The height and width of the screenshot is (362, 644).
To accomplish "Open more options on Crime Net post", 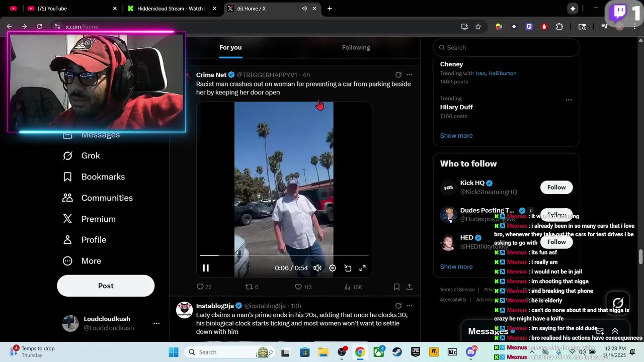I will (410, 75).
